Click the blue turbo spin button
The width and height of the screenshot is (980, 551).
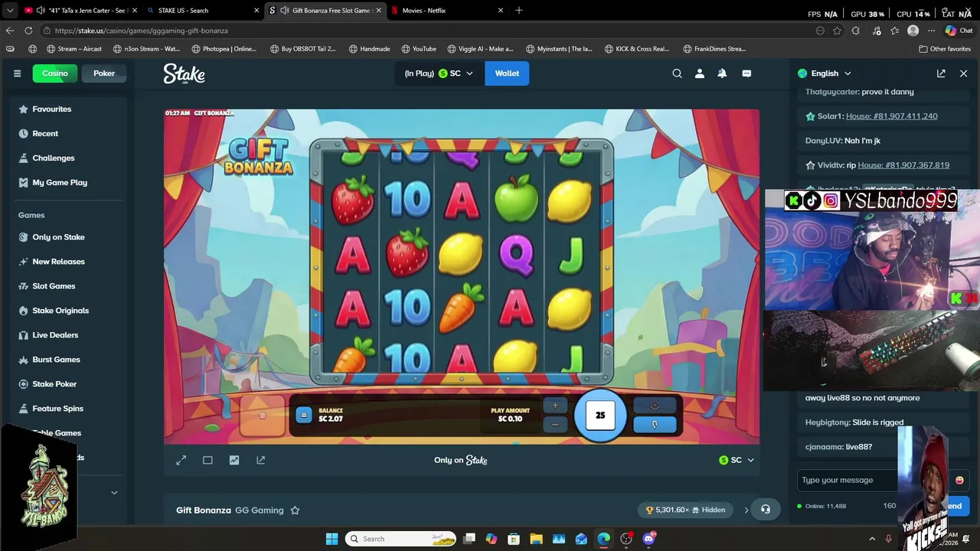655,425
